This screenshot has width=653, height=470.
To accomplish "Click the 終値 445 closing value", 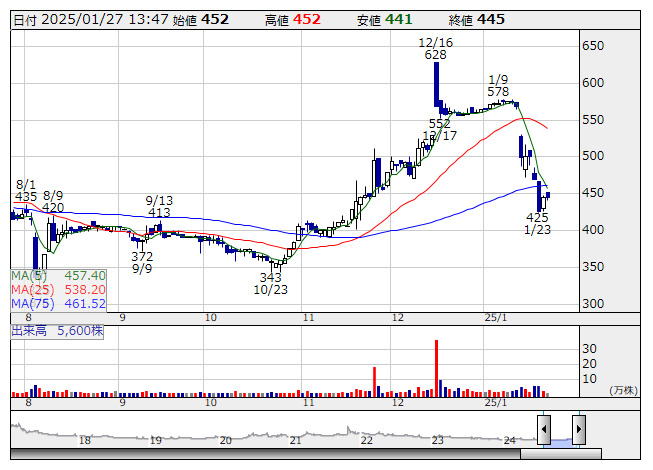I will click(490, 20).
